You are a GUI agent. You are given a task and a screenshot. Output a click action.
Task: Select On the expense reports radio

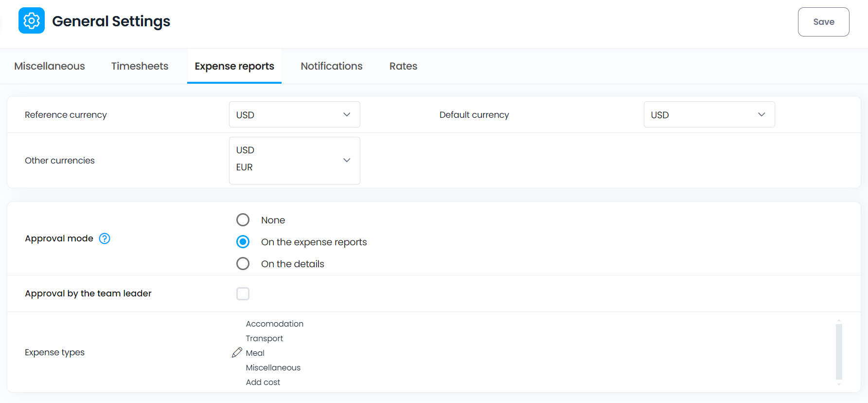tap(243, 242)
